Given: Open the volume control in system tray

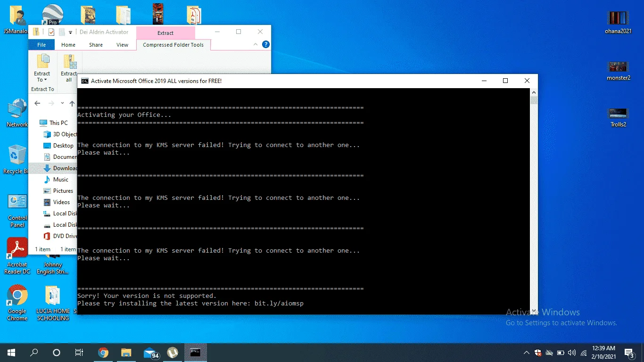Looking at the screenshot, I should pos(572,353).
